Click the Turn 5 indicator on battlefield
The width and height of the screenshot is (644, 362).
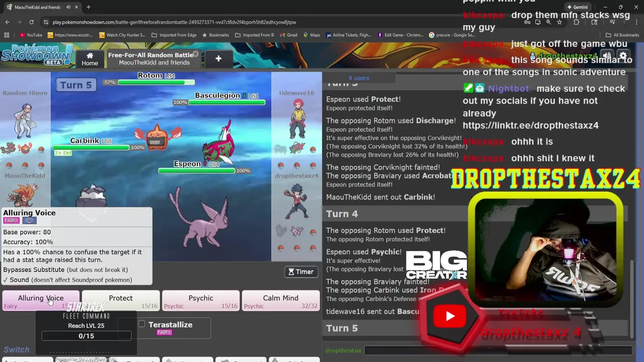pos(76,85)
